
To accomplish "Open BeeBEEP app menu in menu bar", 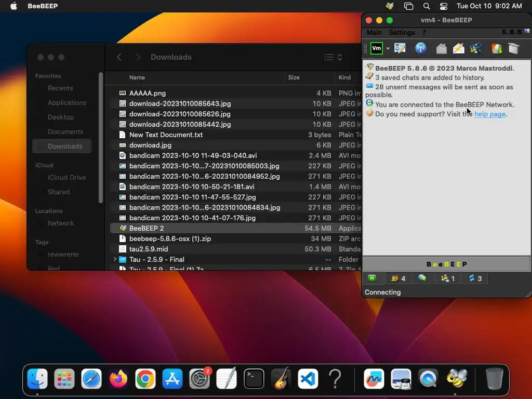I will 43,6.
